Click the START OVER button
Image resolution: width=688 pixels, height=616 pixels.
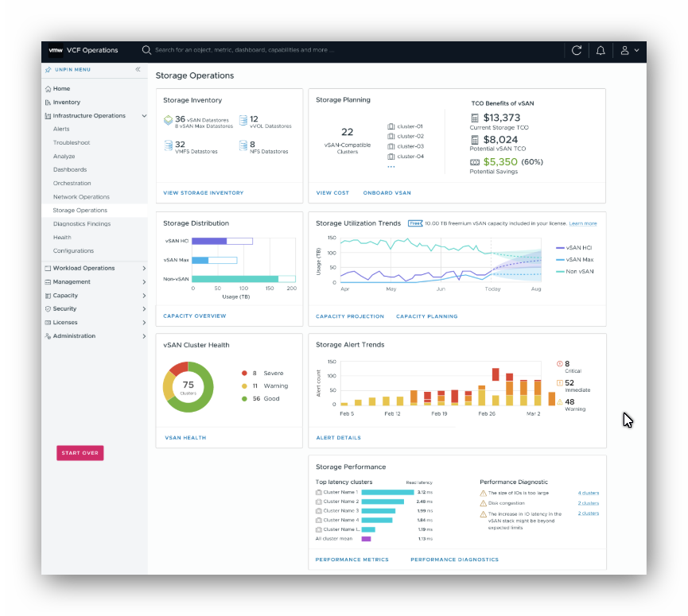click(x=80, y=453)
